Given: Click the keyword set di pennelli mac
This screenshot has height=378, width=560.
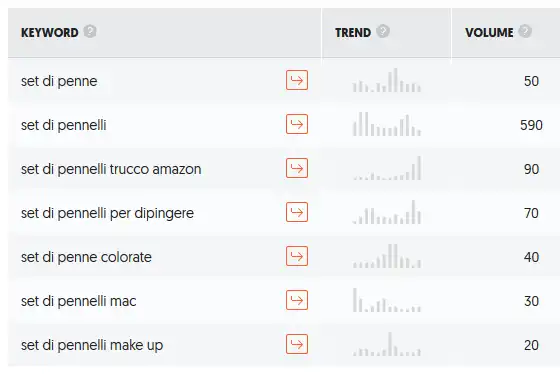Looking at the screenshot, I should [79, 301].
